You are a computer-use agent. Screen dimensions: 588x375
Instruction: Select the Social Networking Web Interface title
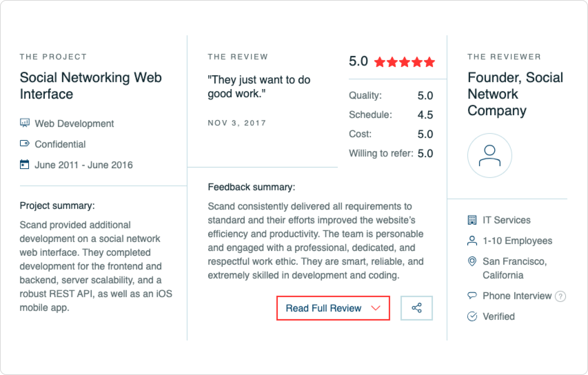[91, 86]
